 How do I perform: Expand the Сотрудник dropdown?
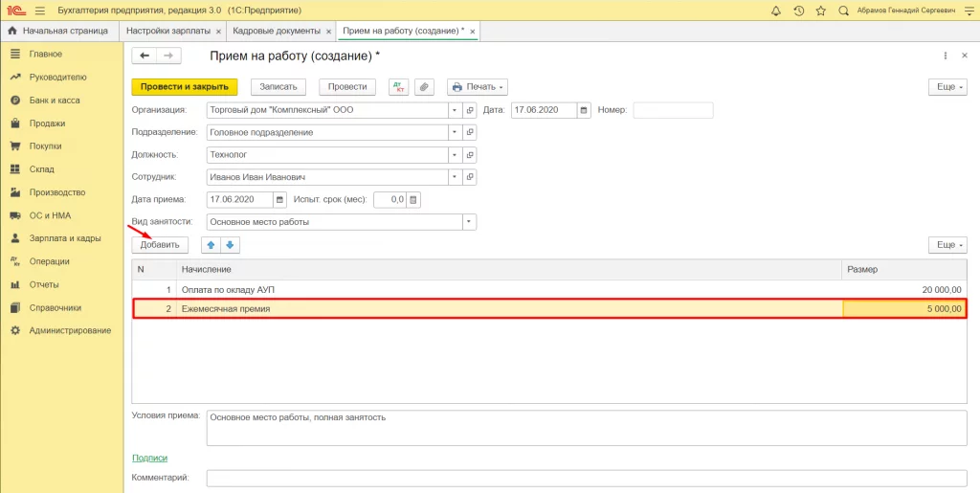pyautogui.click(x=455, y=177)
